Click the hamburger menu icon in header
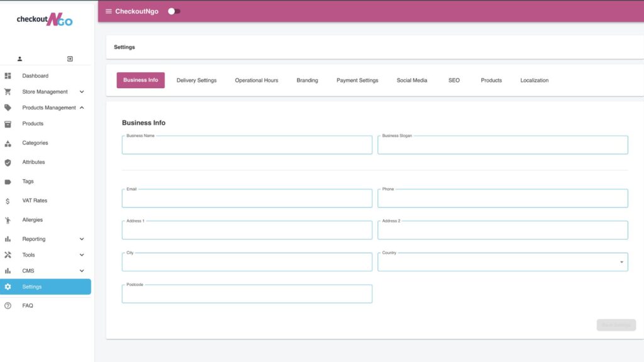Screen dimensions: 644x362 (109, 11)
